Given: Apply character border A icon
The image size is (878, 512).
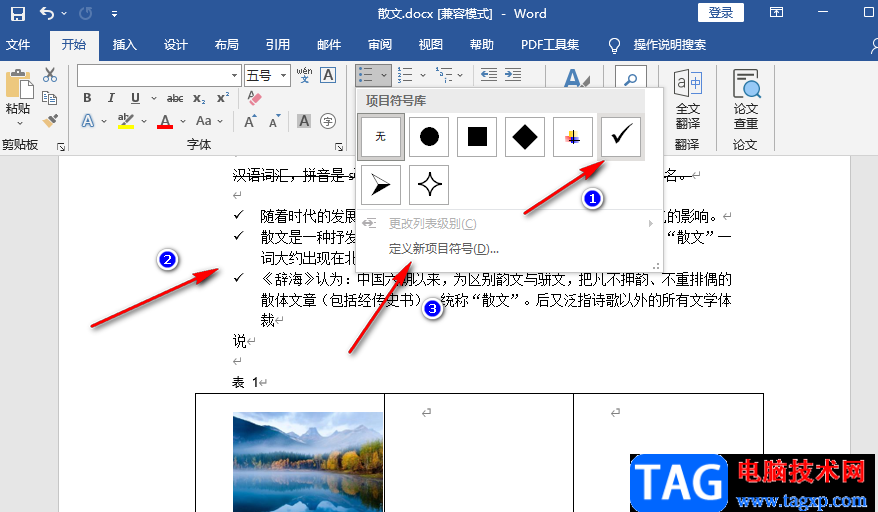Looking at the screenshot, I should tap(328, 75).
